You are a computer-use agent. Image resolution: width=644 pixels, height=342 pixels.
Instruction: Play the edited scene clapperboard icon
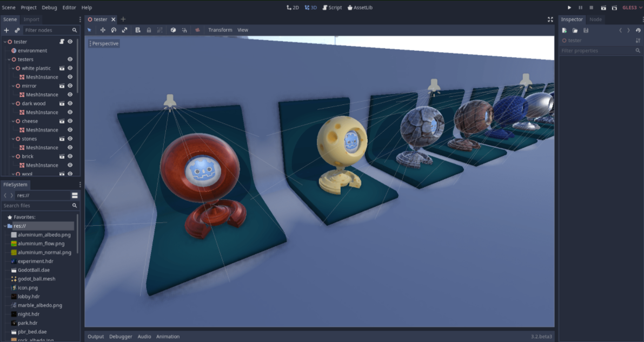click(603, 8)
